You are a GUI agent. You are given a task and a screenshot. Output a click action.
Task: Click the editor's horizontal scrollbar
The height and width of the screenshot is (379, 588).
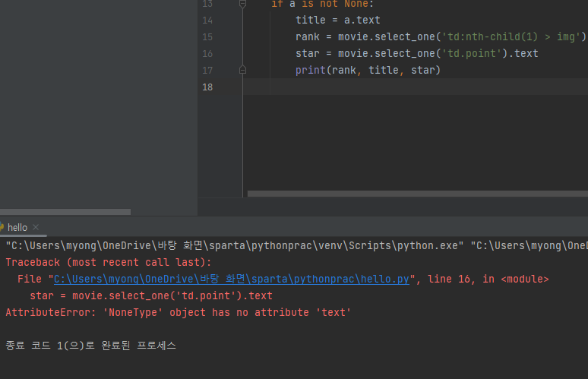click(x=416, y=194)
